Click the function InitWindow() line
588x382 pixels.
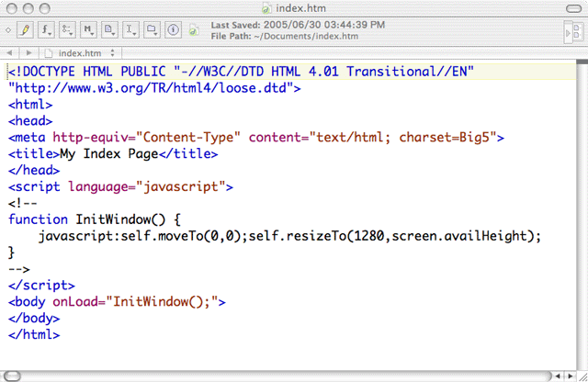(95, 219)
